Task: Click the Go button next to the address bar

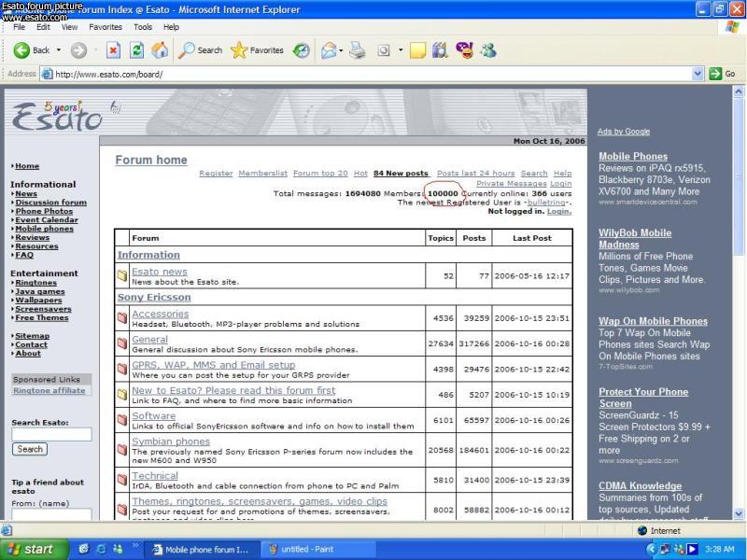Action: [722, 74]
